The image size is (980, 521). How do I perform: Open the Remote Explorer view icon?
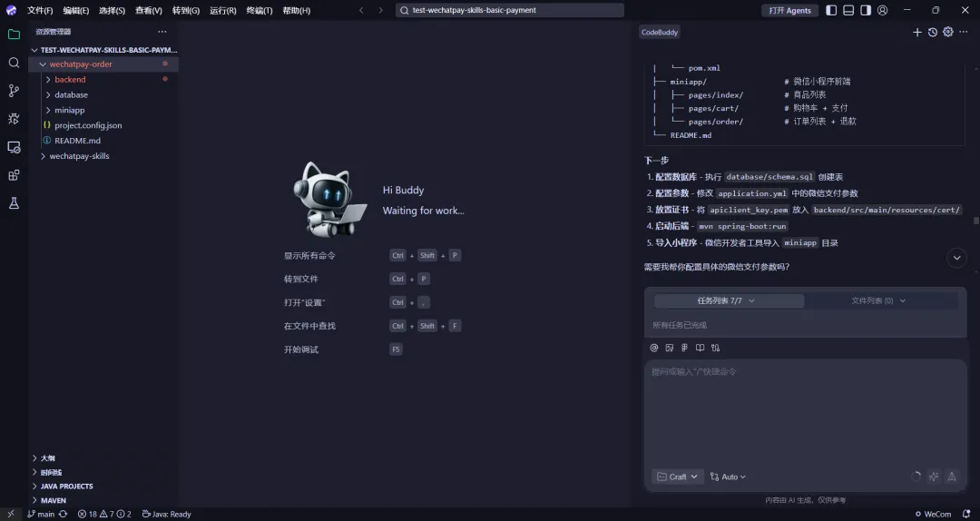point(14,147)
